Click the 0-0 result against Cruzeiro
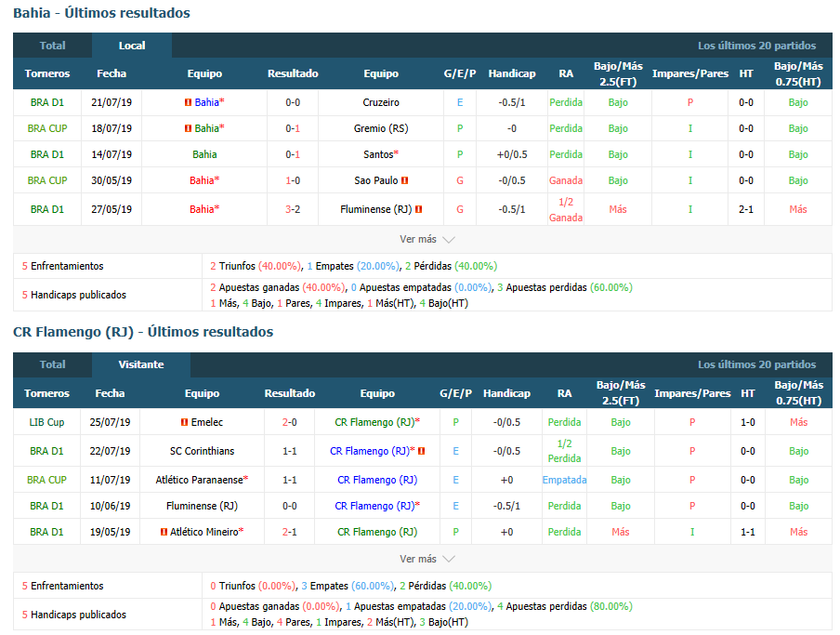 tap(293, 102)
